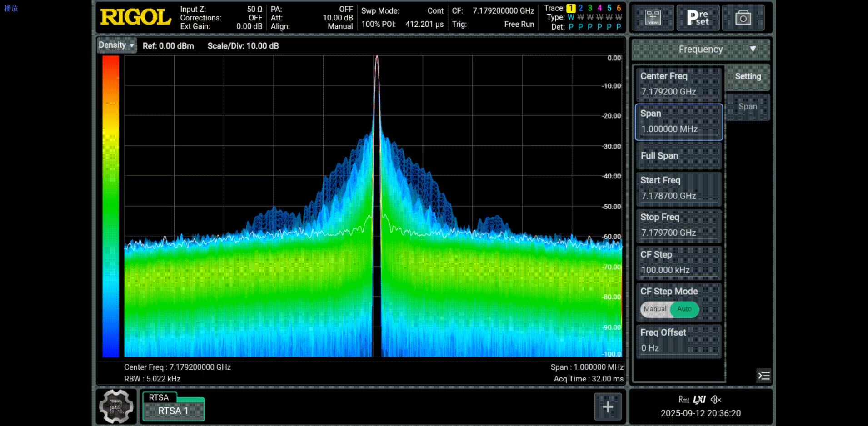
Task: Take a screenshot with the camera icon
Action: [743, 18]
